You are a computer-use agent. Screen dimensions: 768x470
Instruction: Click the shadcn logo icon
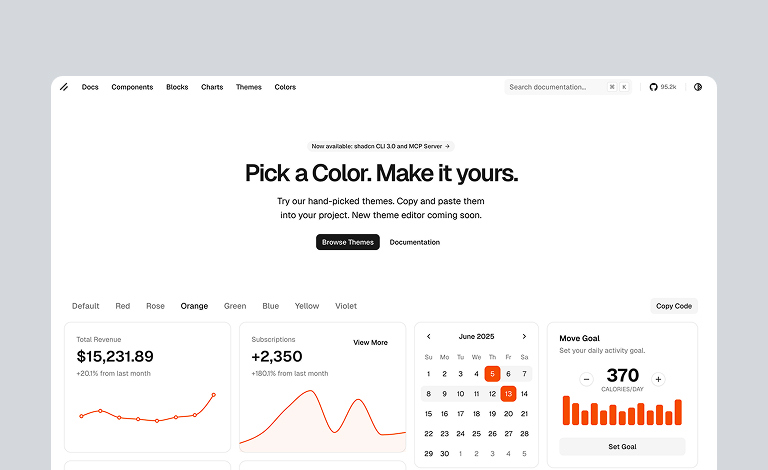(64, 87)
